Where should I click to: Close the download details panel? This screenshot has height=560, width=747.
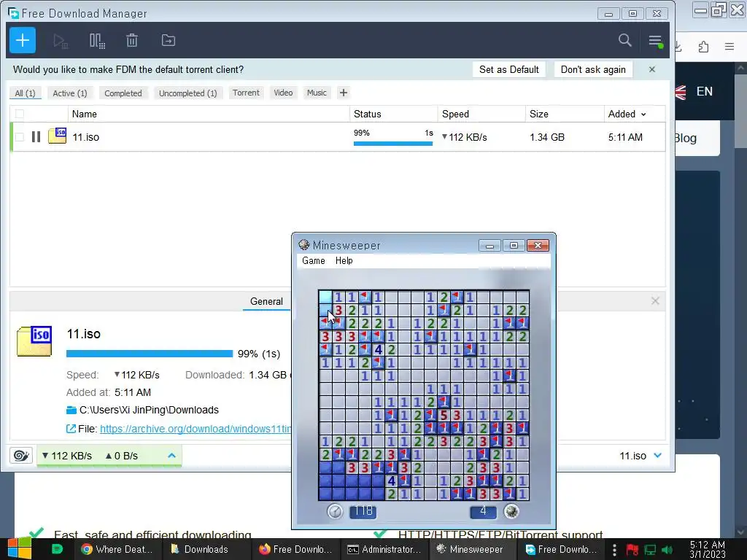(x=655, y=301)
